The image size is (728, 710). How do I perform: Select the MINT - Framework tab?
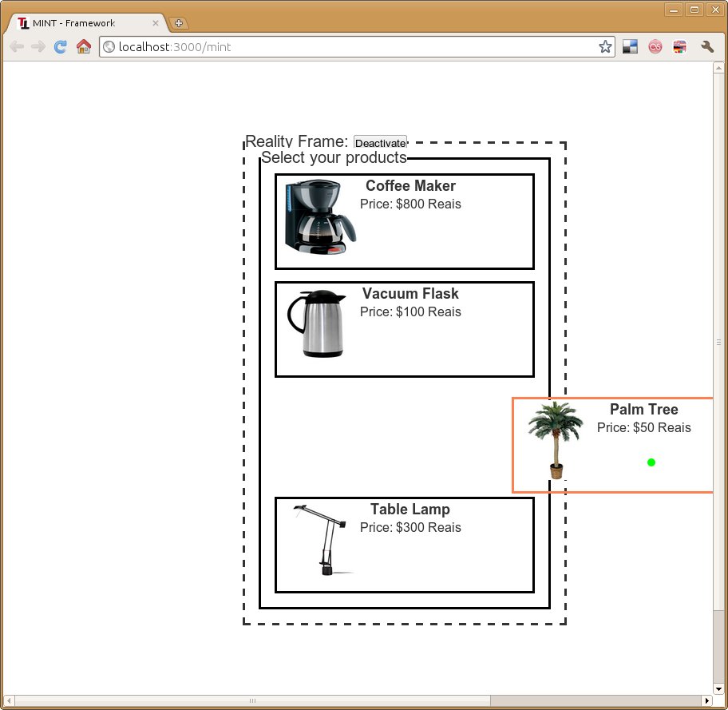pyautogui.click(x=73, y=23)
